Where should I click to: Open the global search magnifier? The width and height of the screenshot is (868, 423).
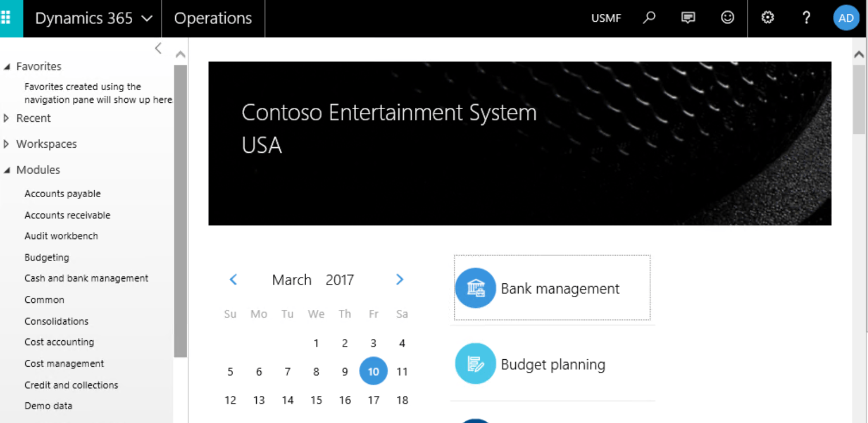coord(649,18)
